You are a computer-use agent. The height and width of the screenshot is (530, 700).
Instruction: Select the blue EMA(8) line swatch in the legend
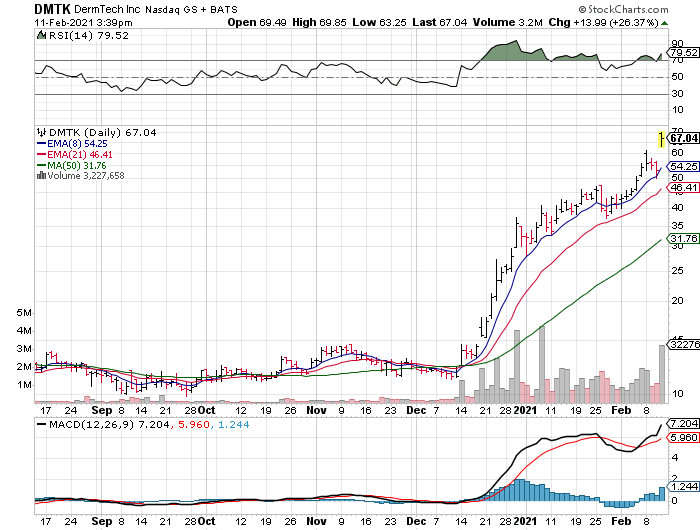(41, 144)
